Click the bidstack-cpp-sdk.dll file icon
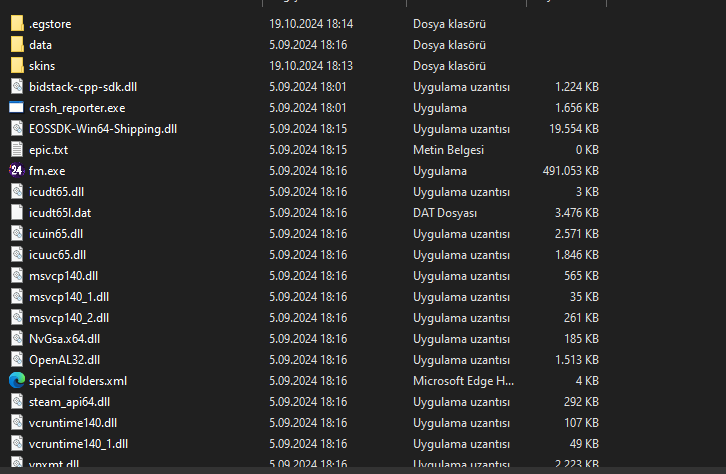726x474 pixels. 17,87
